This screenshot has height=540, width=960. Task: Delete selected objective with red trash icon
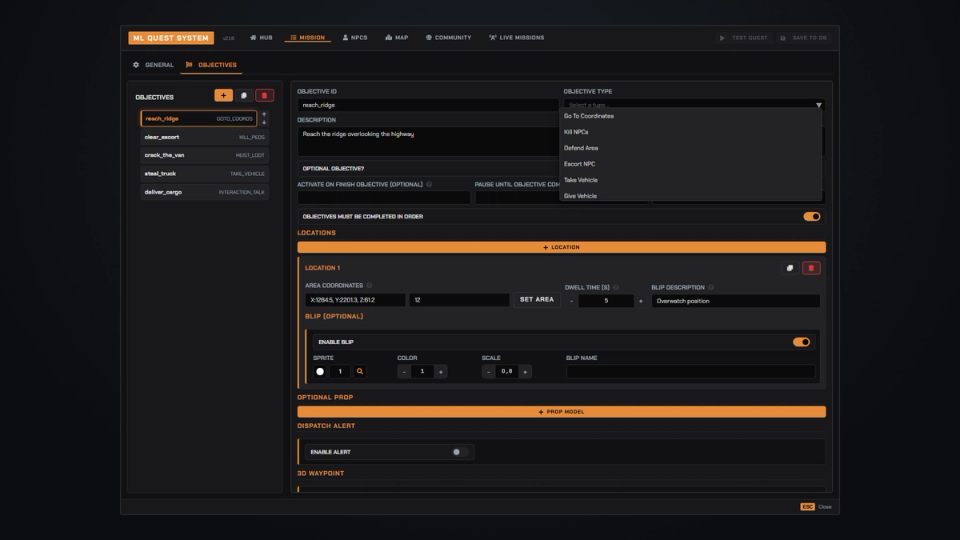point(264,96)
